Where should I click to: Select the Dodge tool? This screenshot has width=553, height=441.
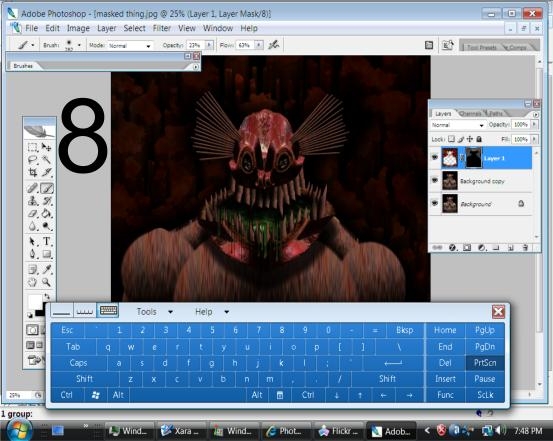[47, 226]
